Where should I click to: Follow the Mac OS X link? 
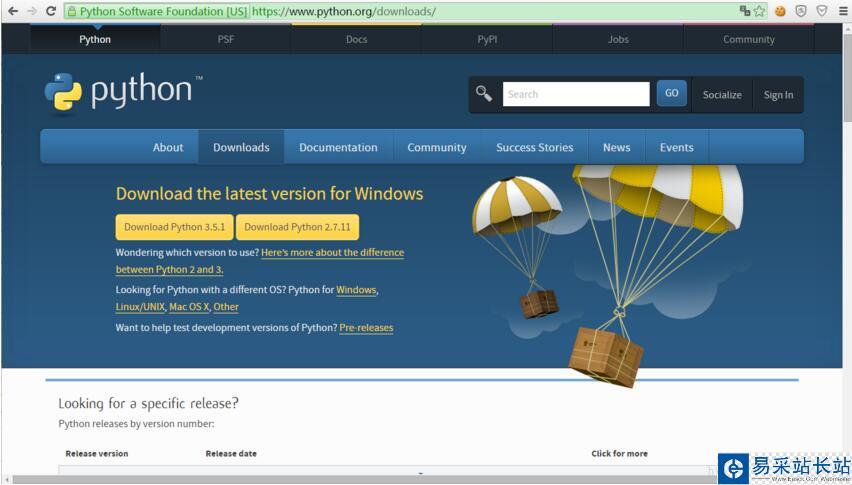pos(189,306)
